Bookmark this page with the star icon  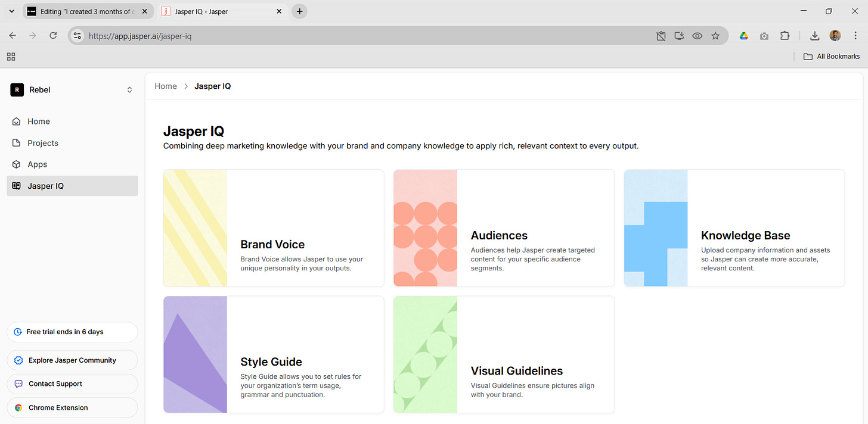click(x=715, y=36)
